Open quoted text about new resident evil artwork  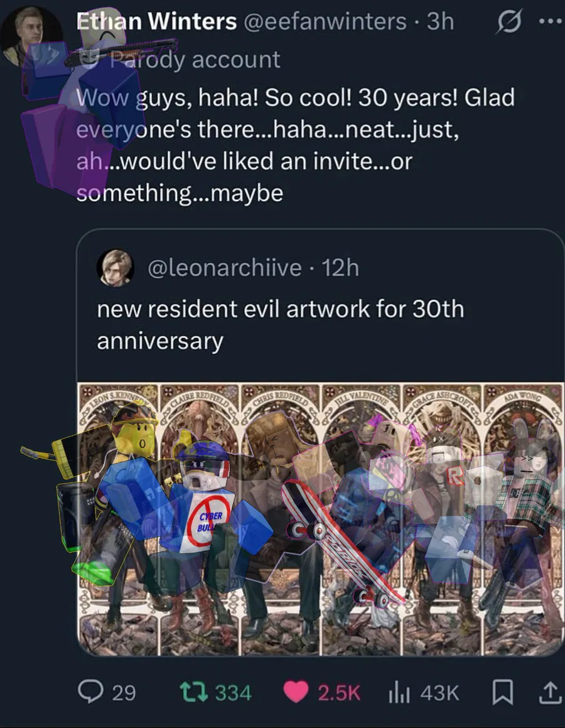point(280,325)
